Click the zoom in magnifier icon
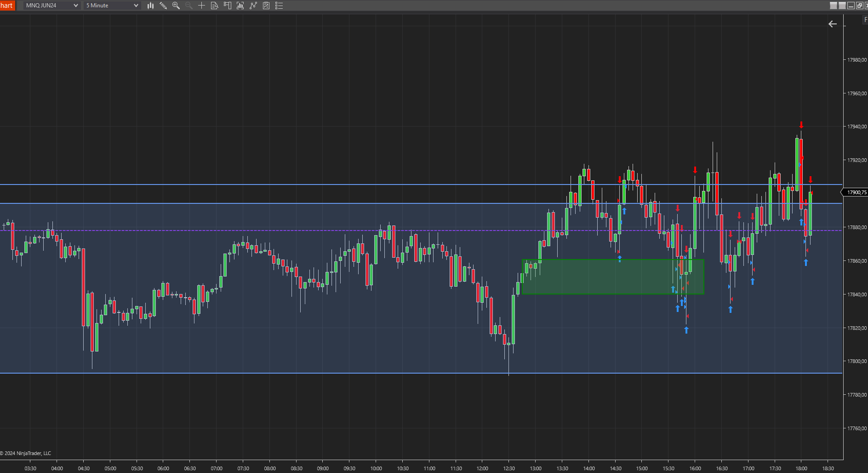Image resolution: width=868 pixels, height=473 pixels. click(x=176, y=6)
